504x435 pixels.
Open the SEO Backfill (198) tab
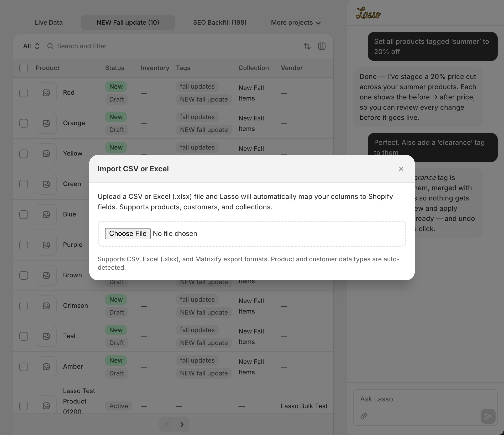(220, 23)
